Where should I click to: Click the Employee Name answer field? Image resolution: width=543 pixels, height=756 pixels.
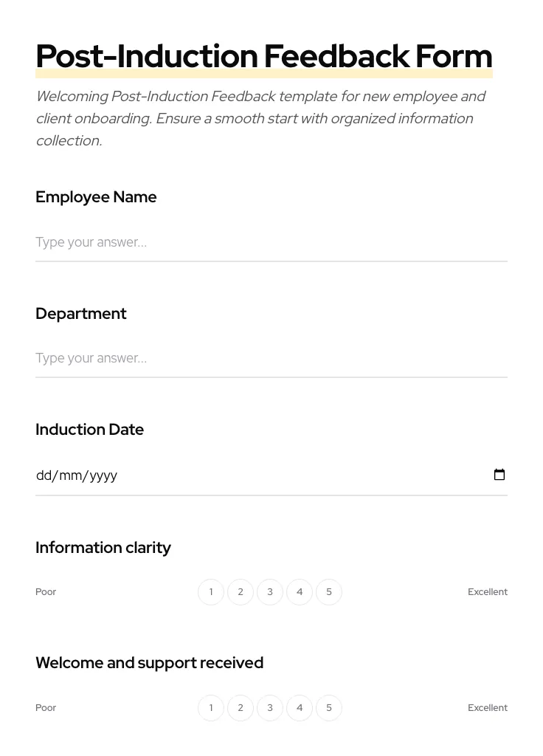click(x=271, y=242)
